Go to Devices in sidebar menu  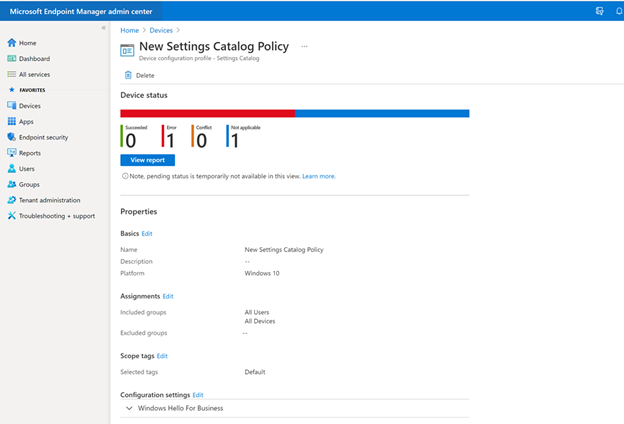tap(30, 106)
